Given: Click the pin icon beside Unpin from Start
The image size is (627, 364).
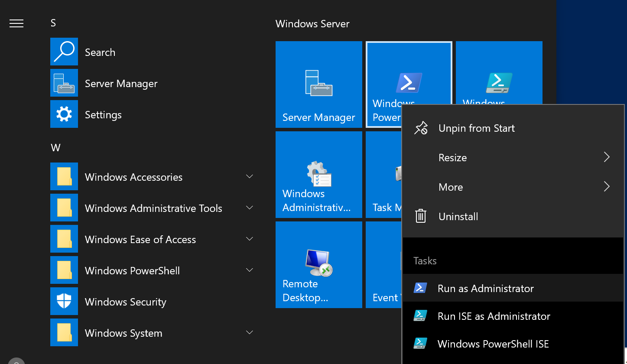Looking at the screenshot, I should (x=421, y=127).
